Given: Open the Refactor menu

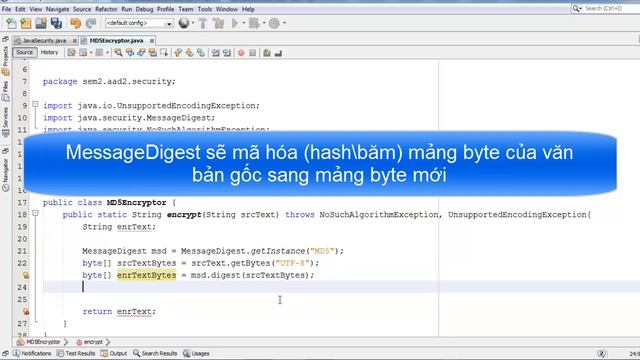Looking at the screenshot, I should (x=106, y=9).
